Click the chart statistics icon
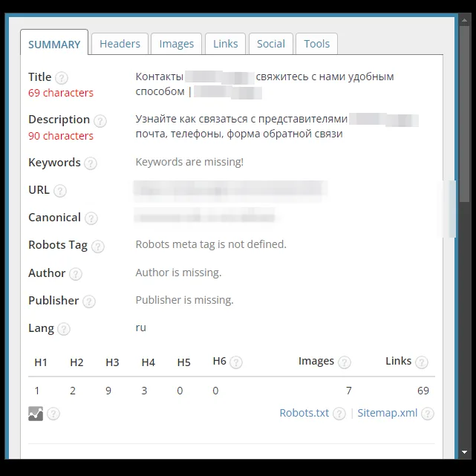The width and height of the screenshot is (476, 476). (x=36, y=414)
